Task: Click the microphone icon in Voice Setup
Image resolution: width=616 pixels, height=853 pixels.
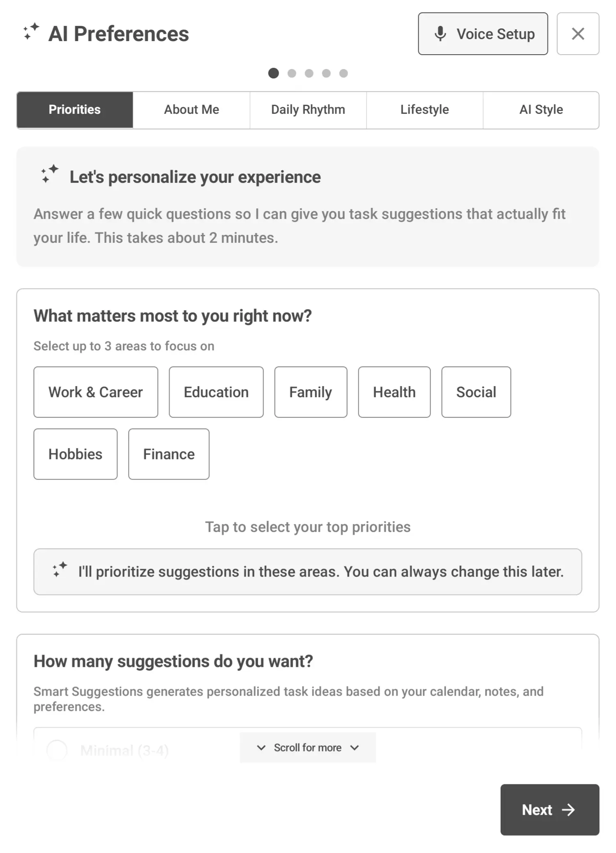Action: point(440,34)
